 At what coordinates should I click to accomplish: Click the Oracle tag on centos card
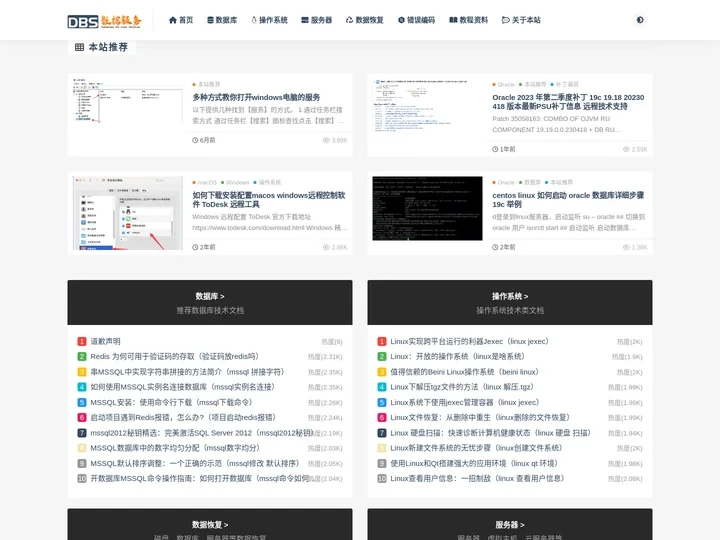[x=504, y=182]
